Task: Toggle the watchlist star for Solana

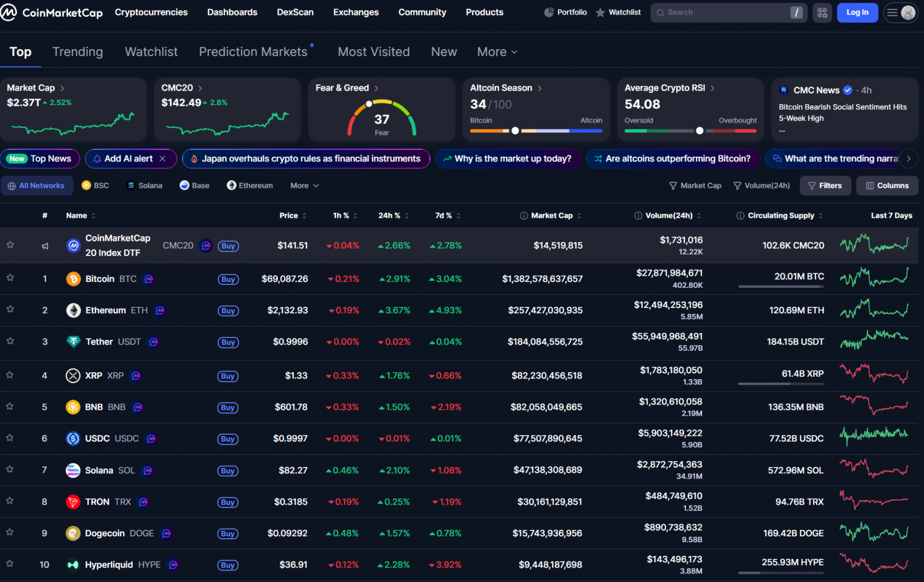Action: [x=10, y=469]
